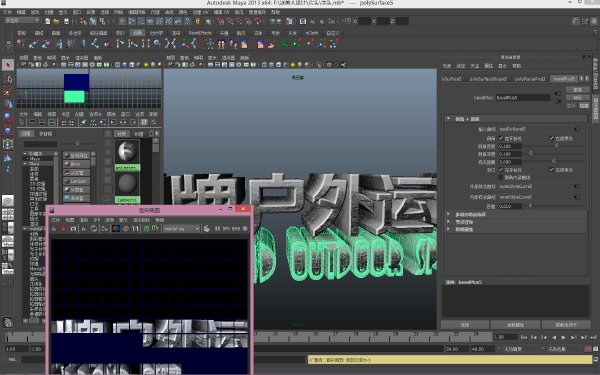Select the bevelPlus5 tab

[x=564, y=79]
